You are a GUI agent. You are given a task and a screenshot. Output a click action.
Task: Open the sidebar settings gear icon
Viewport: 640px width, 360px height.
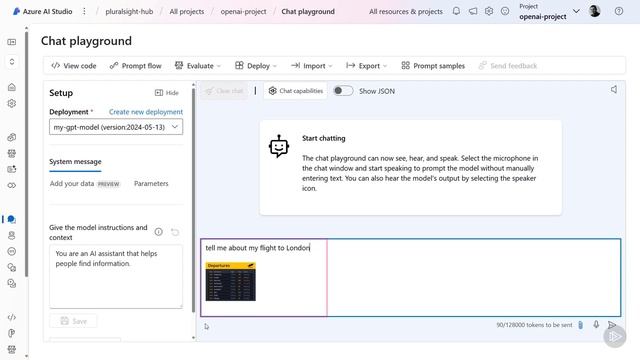click(12, 103)
